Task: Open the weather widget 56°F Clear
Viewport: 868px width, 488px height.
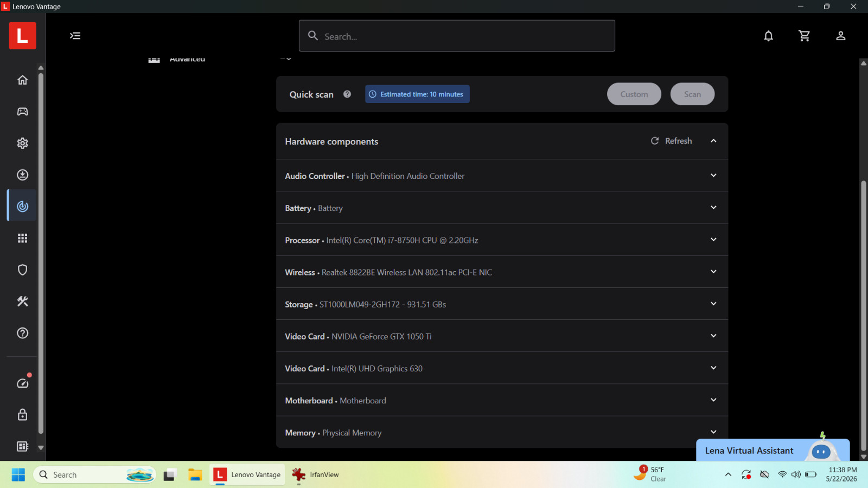Action: 650,474
